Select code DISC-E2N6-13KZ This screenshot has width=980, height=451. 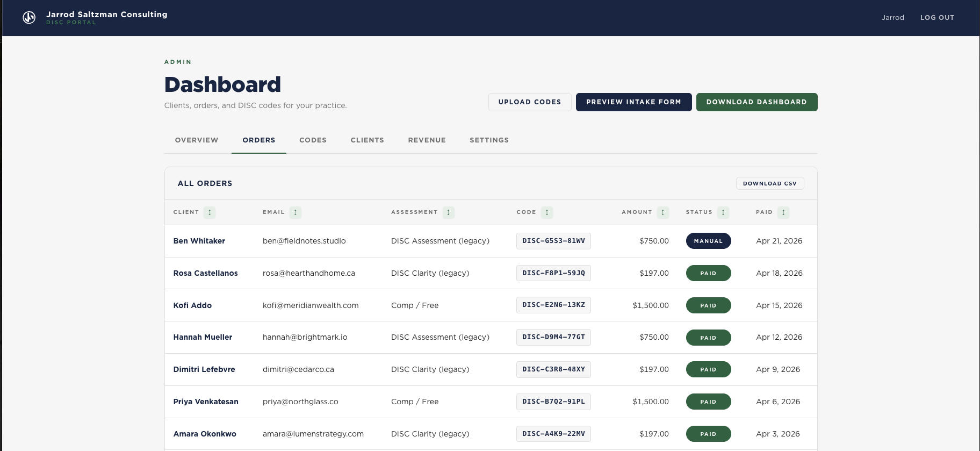(x=553, y=305)
